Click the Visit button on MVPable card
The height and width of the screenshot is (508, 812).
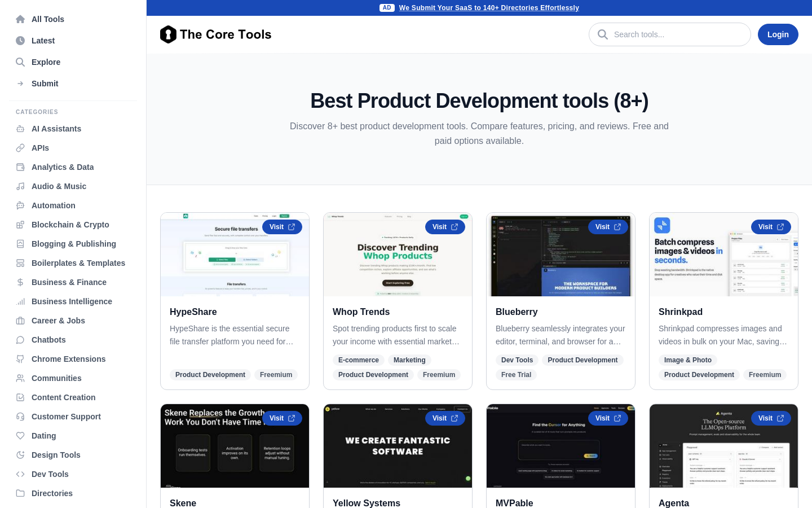tap(608, 418)
